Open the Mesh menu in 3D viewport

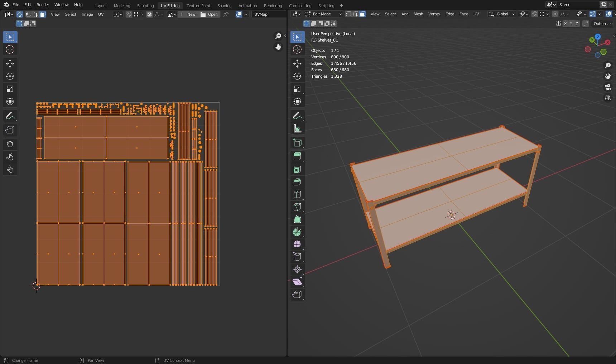tap(418, 14)
